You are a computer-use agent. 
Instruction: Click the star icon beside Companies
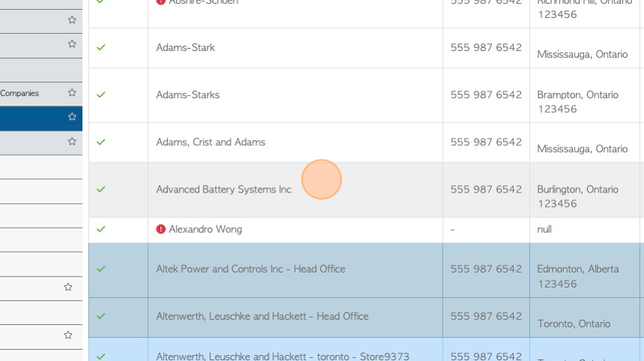(x=72, y=92)
